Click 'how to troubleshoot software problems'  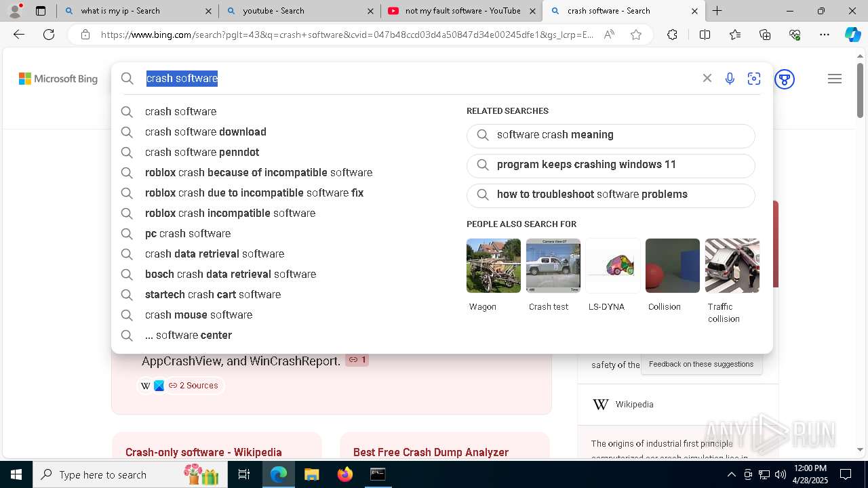(610, 195)
